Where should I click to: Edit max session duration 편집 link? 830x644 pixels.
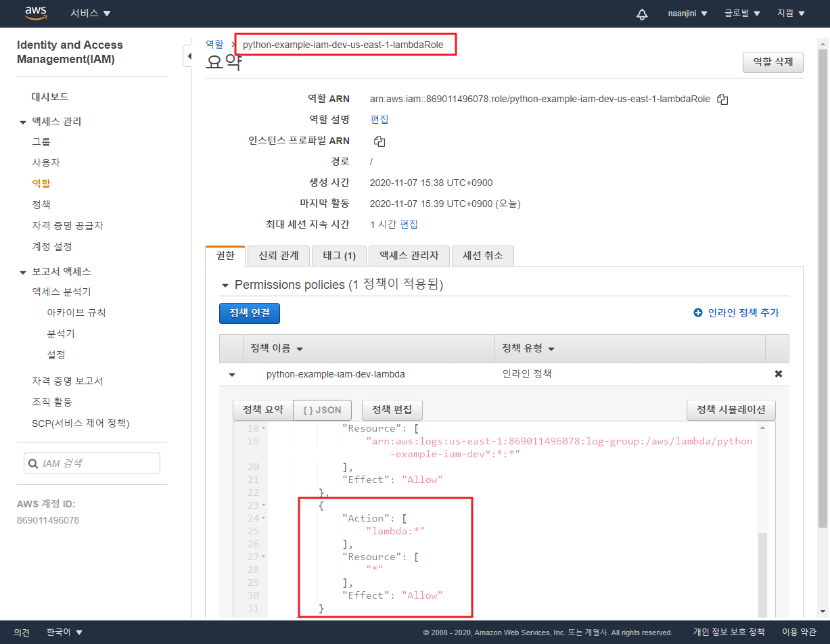(409, 225)
